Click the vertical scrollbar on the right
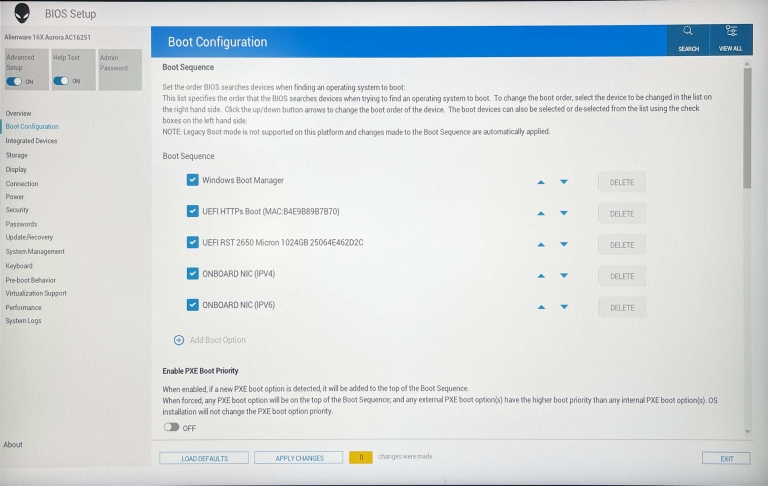768x486 pixels. click(x=747, y=130)
